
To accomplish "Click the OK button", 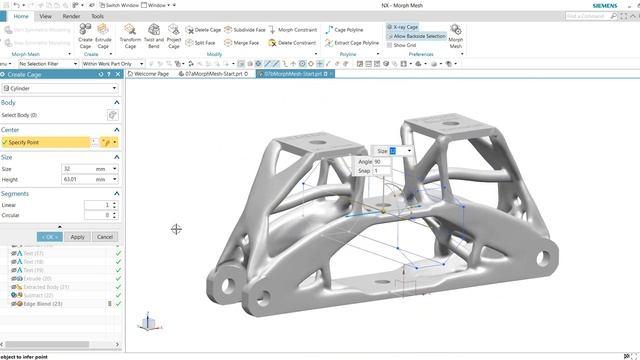I will pyautogui.click(x=50, y=237).
